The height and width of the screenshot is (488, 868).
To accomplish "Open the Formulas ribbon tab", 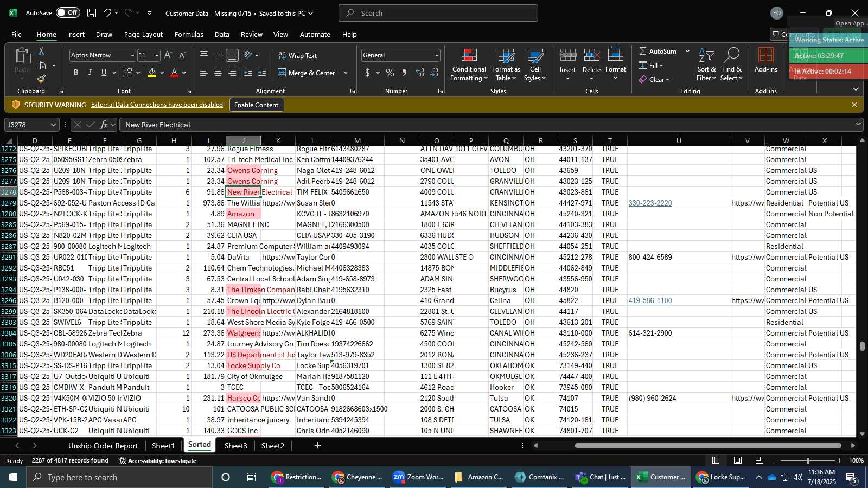I will point(189,34).
